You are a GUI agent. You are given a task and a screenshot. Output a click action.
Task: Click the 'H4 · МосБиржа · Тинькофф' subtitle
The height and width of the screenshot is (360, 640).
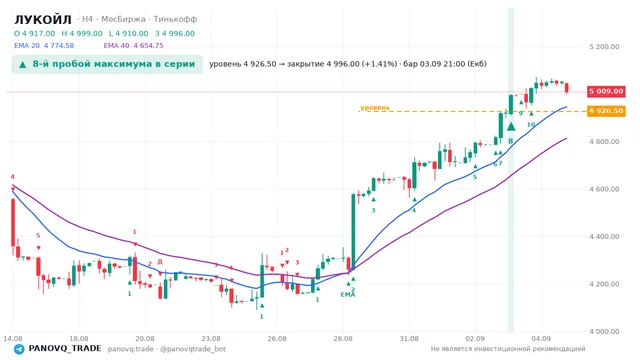137,19
